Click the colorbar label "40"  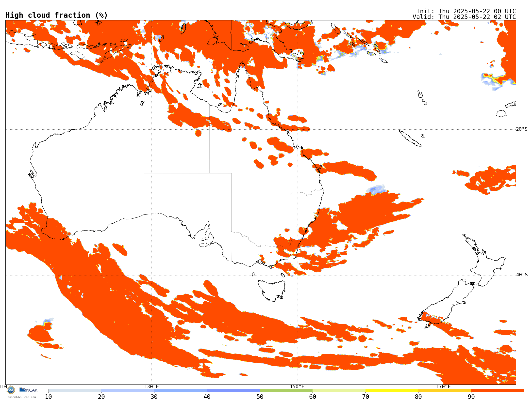pyautogui.click(x=207, y=397)
